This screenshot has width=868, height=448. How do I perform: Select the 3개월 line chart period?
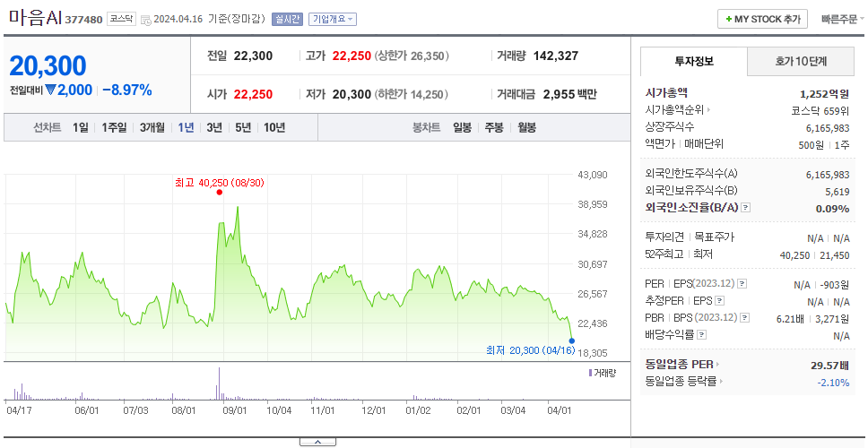152,128
